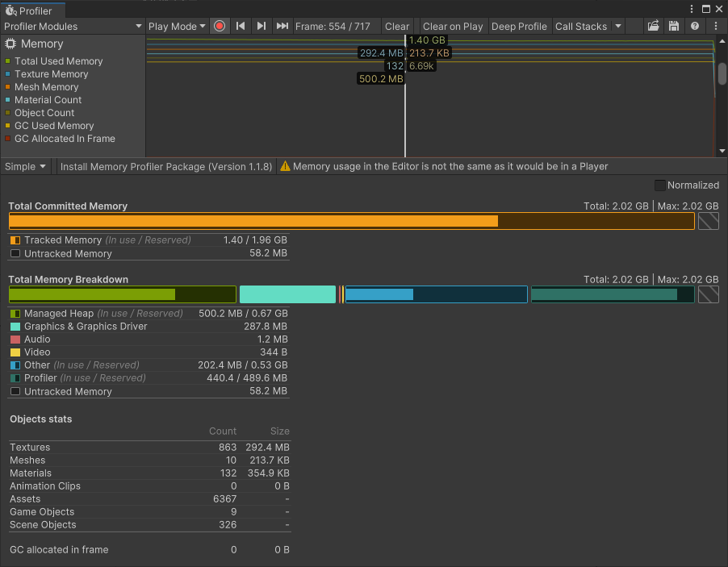
Task: Step to next frame
Action: pos(261,26)
